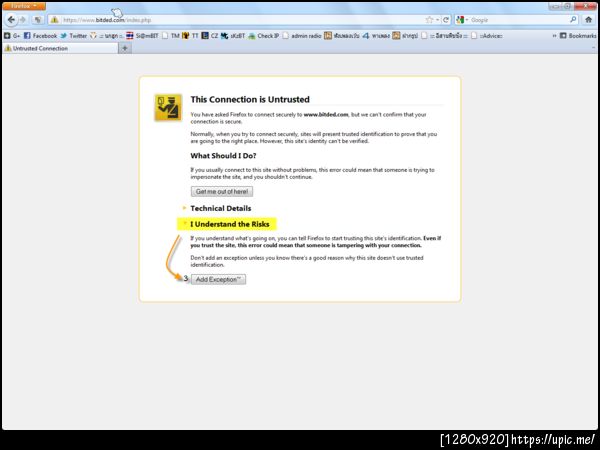Image resolution: width=600 pixels, height=450 pixels.
Task: Open the bookmark with the blue 4 icon
Action: pyautogui.click(x=376, y=36)
